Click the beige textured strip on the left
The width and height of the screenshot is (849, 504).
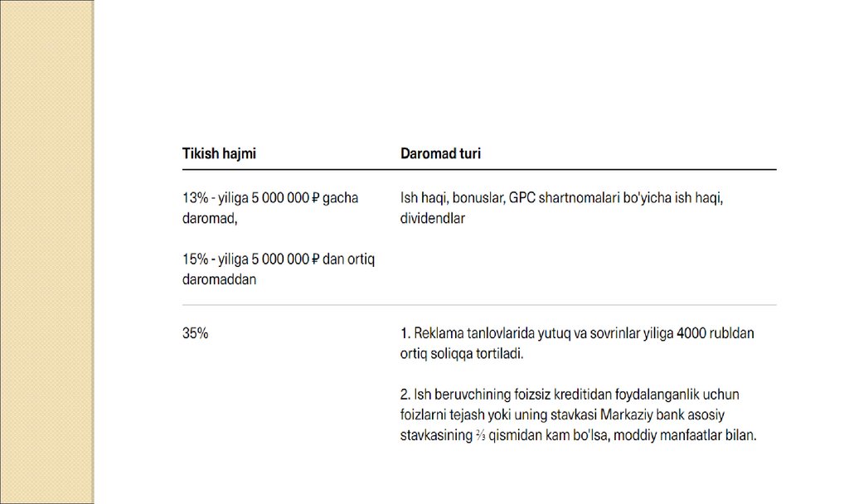[x=46, y=252]
